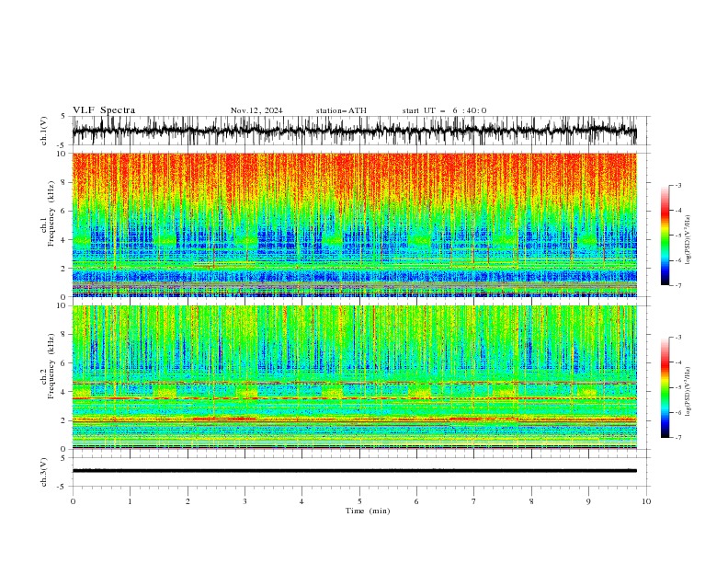Click the date 'Nov.12, 2024'
Image resolution: width=728 pixels, height=563 pixels.
click(x=256, y=110)
